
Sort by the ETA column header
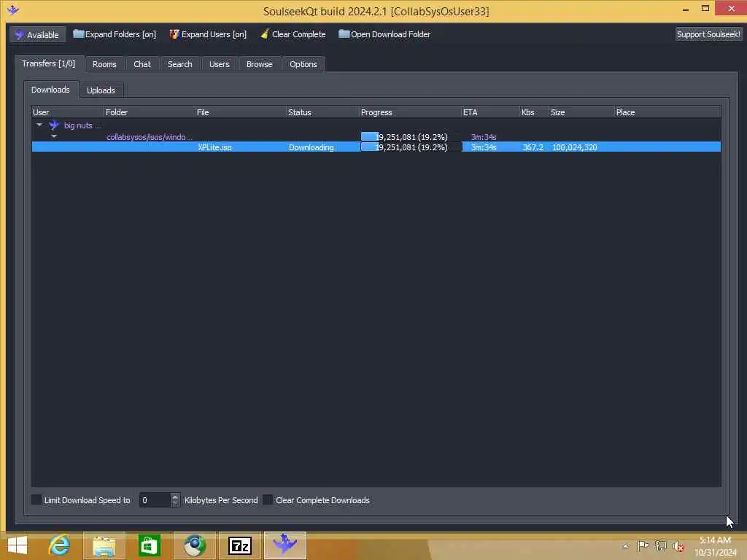click(x=491, y=112)
